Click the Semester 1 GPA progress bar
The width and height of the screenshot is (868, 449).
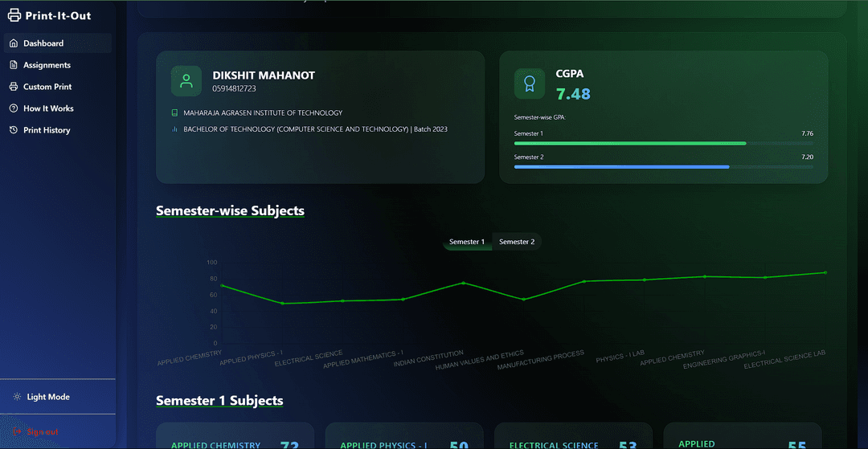click(x=664, y=143)
